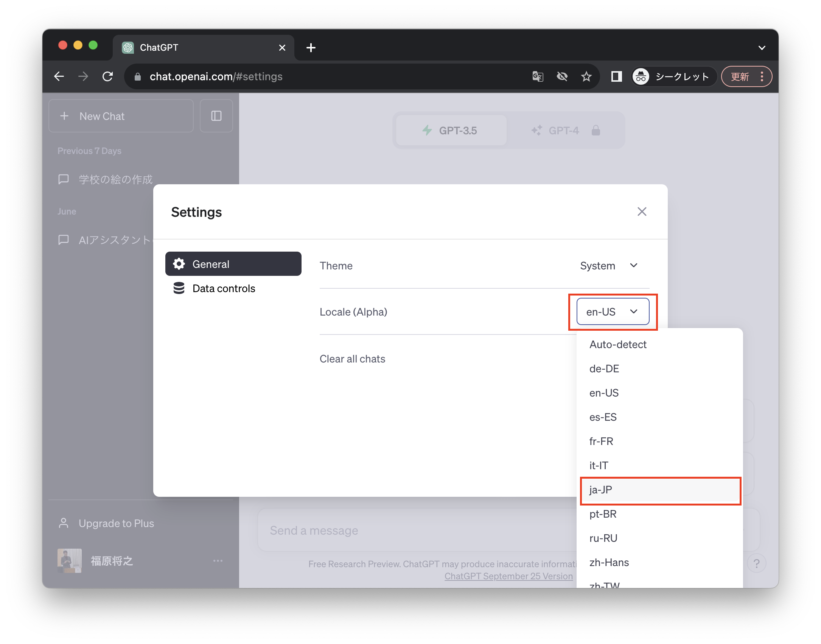Viewport: 821px width, 644px height.
Task: Click the browser back arrow
Action: (x=59, y=76)
